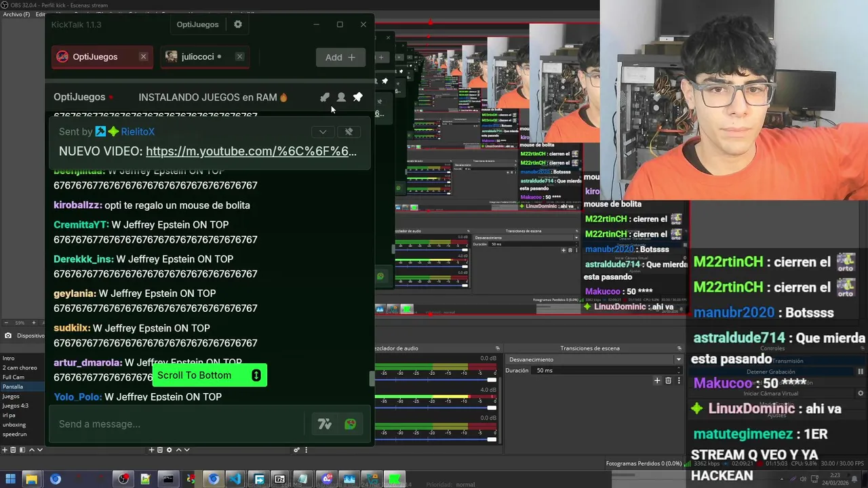Open Visual Studio Code from taskbar

(235, 479)
